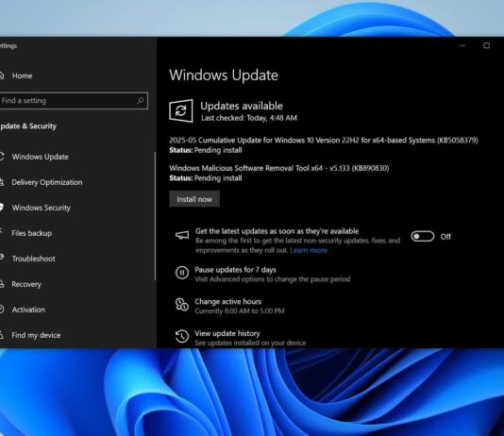Open the Learn more link
Image resolution: width=504 pixels, height=436 pixels.
(x=309, y=250)
